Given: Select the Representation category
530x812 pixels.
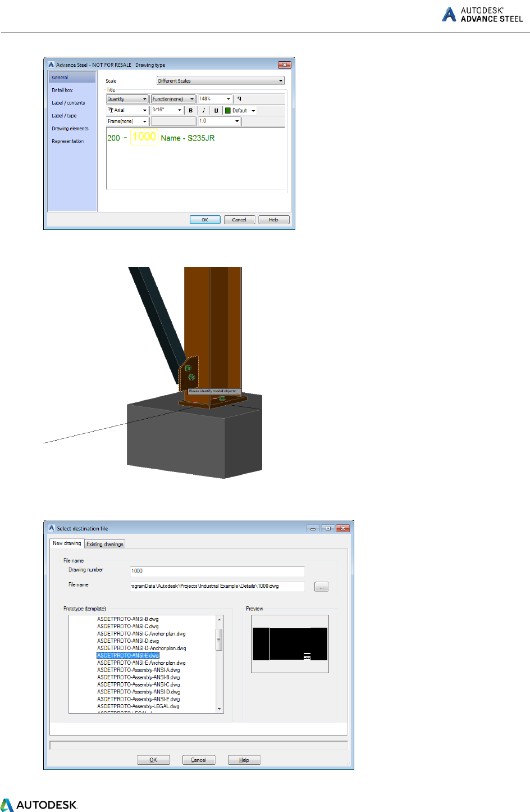Looking at the screenshot, I should 67,141.
